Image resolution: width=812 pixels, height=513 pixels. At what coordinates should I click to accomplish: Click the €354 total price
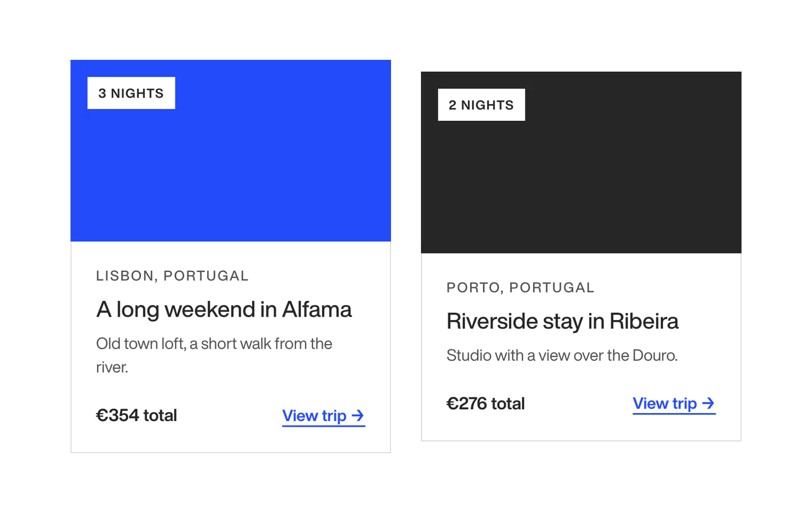pos(137,416)
